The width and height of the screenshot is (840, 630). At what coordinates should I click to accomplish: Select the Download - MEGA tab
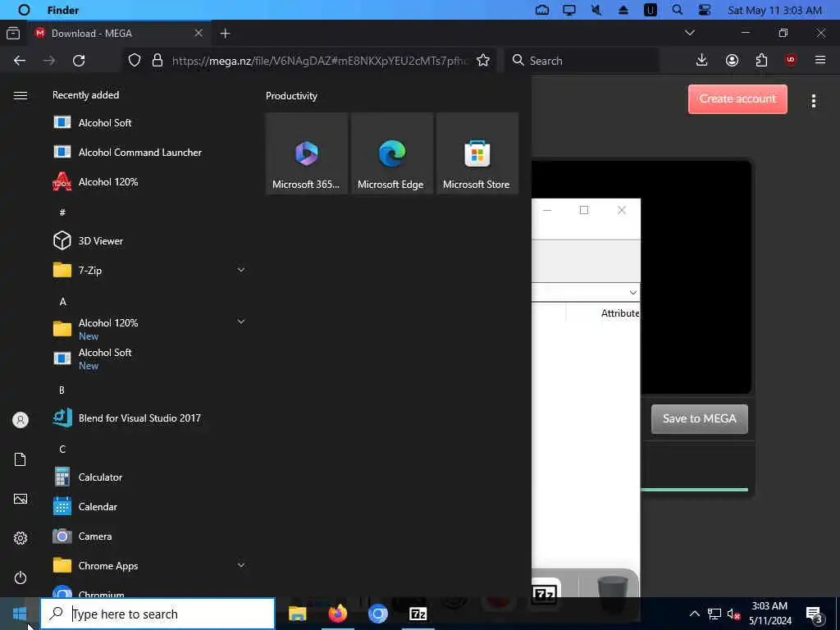[120, 33]
